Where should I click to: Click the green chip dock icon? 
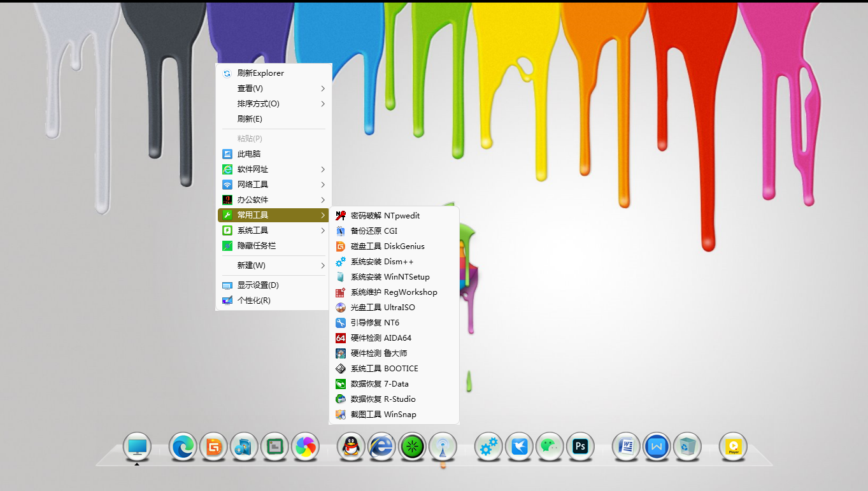tap(274, 446)
